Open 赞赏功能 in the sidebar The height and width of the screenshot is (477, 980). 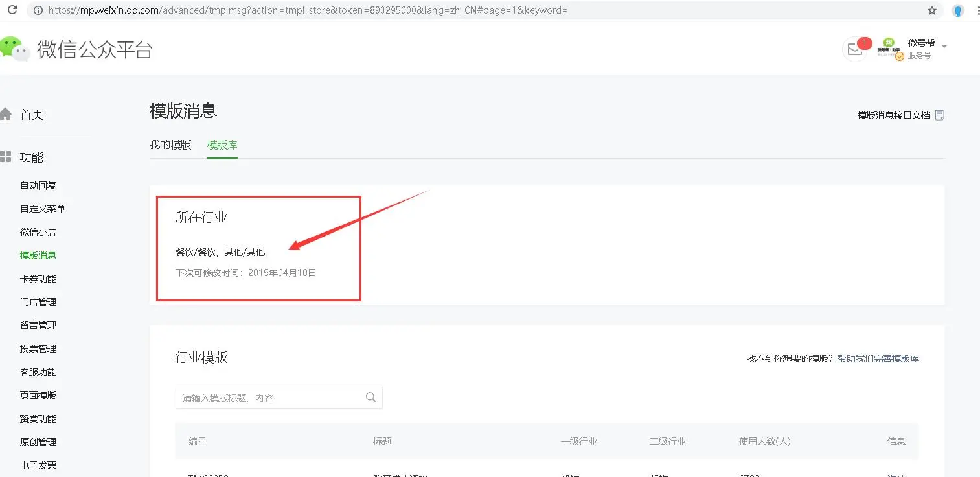tap(38, 419)
